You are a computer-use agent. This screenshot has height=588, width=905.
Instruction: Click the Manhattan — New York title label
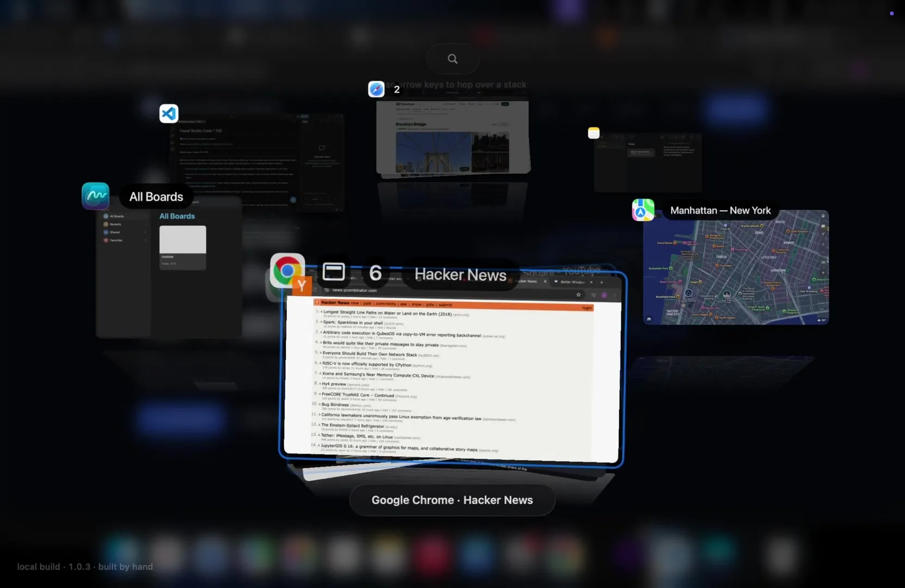720,210
